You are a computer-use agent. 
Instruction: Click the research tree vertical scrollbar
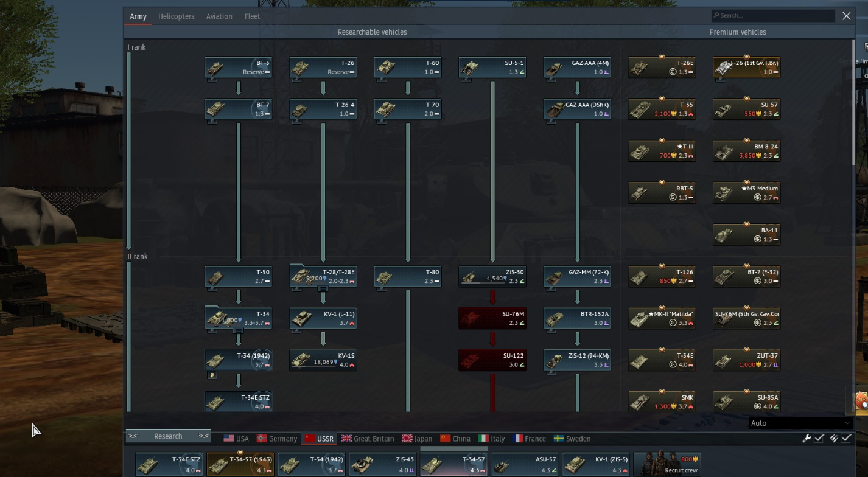[x=853, y=103]
